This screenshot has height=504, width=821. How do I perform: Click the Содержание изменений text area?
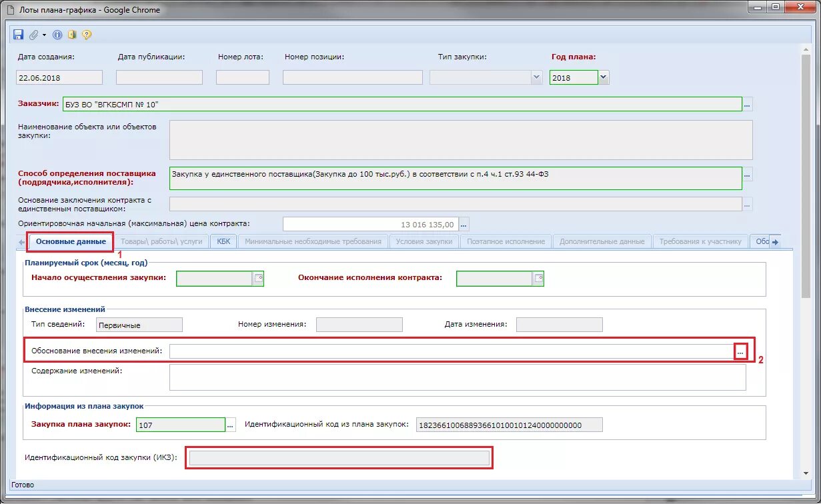tap(458, 377)
